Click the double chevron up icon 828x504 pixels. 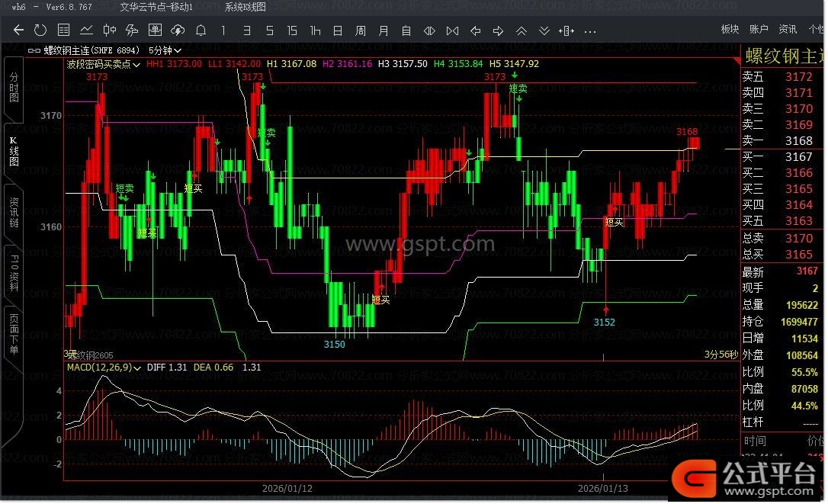click(x=522, y=30)
